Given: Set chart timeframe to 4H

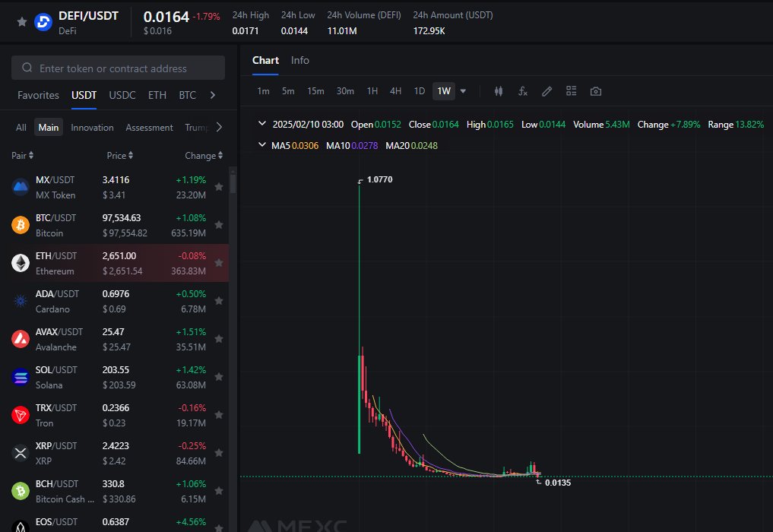Looking at the screenshot, I should click(x=395, y=91).
